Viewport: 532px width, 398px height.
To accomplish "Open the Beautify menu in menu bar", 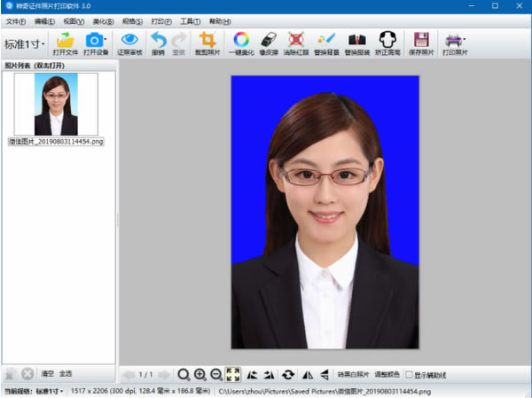I will (x=103, y=20).
